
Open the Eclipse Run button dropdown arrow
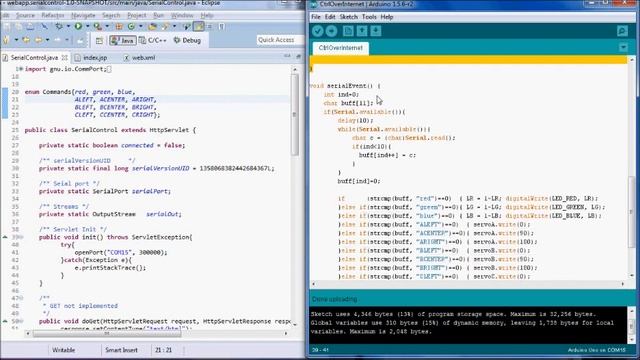(88, 27)
